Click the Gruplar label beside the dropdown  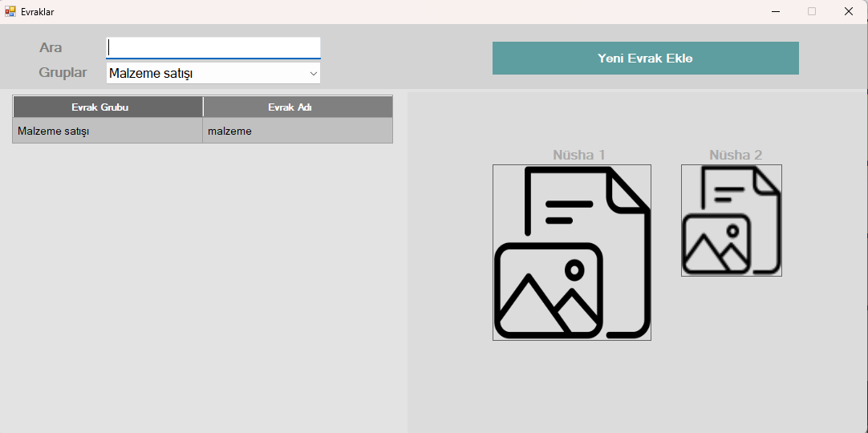pos(63,73)
